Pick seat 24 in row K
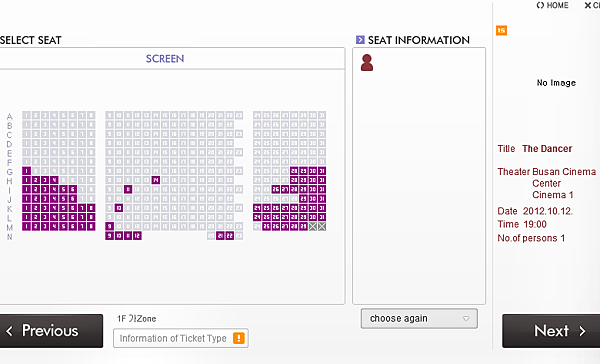The width and height of the screenshot is (600, 364). [257, 208]
